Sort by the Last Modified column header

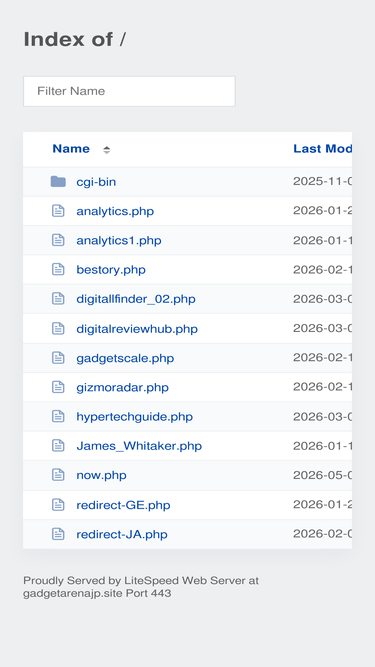[323, 149]
